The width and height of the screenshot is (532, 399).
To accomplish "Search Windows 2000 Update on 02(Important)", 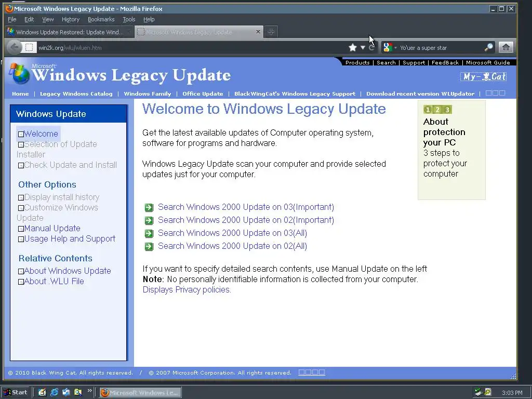I will coord(246,220).
